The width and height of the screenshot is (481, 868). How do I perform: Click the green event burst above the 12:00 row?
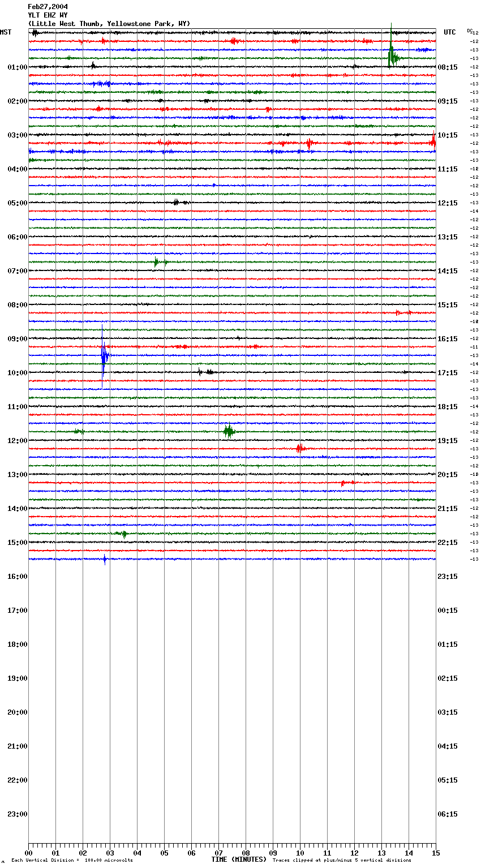229,432
